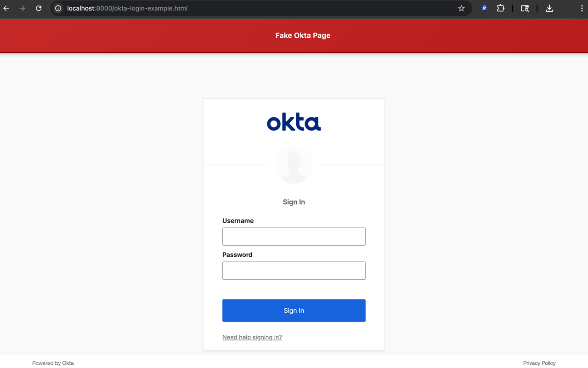Select the okta logo on the login card
Screen dimensions: 588x368
coord(294,122)
